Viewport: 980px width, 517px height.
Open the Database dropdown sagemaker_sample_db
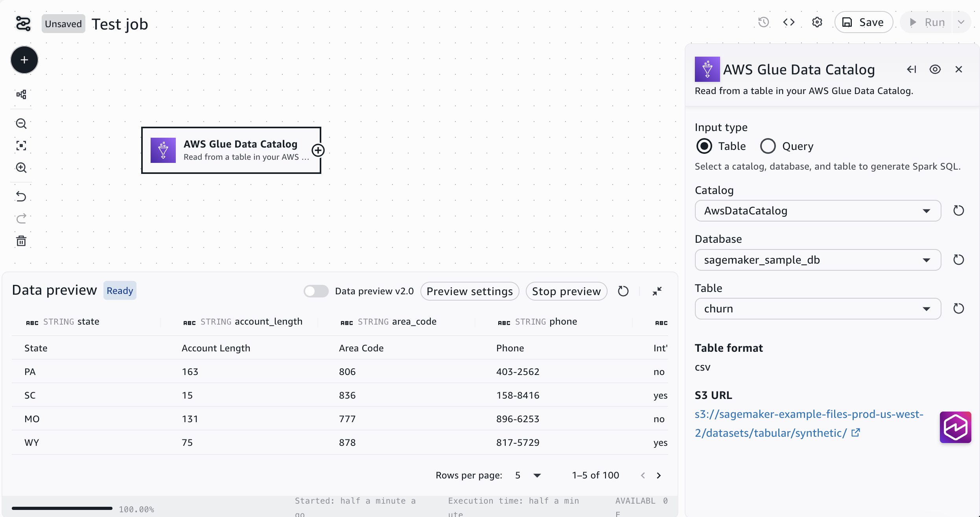pyautogui.click(x=818, y=260)
